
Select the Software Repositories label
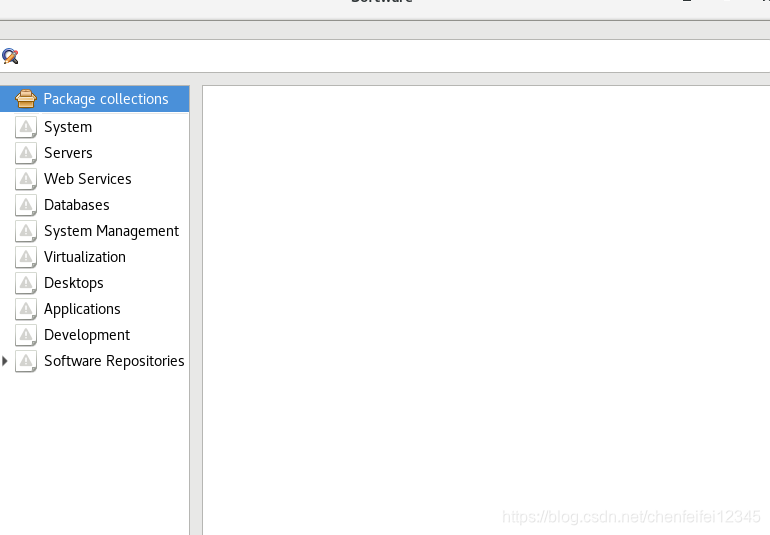pyautogui.click(x=114, y=361)
